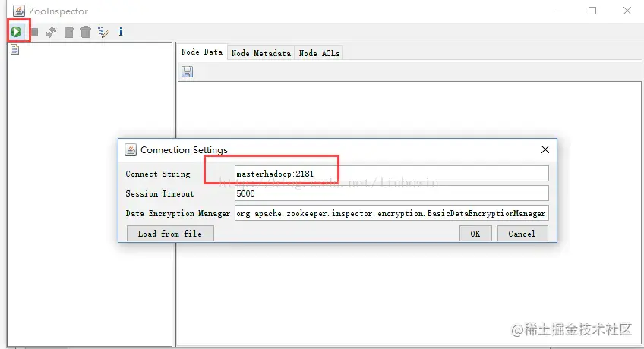The height and width of the screenshot is (349, 644).
Task: Confirm connection with the OK button
Action: (475, 234)
